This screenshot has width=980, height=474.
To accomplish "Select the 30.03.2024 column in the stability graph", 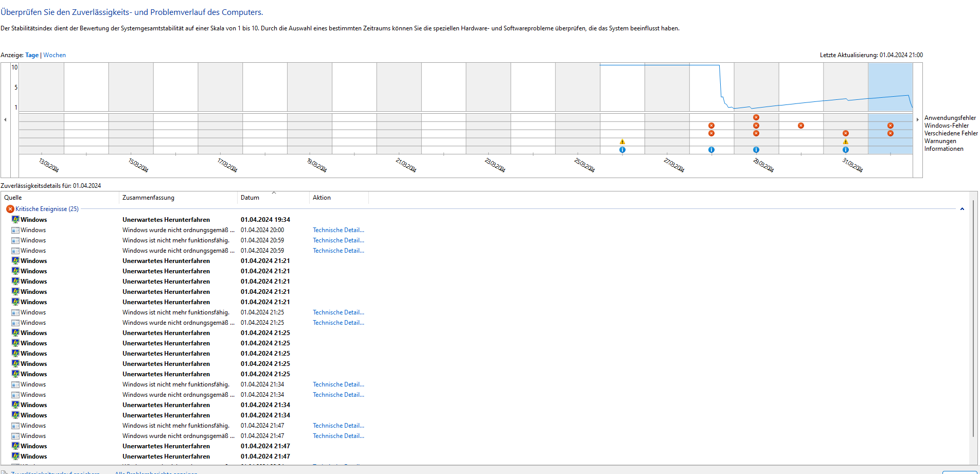I will click(801, 87).
